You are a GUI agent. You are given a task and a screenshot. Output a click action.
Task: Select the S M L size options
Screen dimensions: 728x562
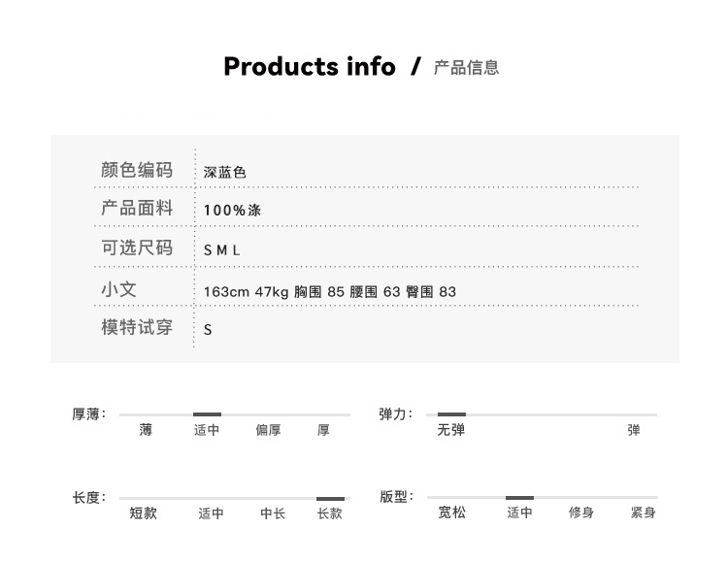[x=221, y=250]
